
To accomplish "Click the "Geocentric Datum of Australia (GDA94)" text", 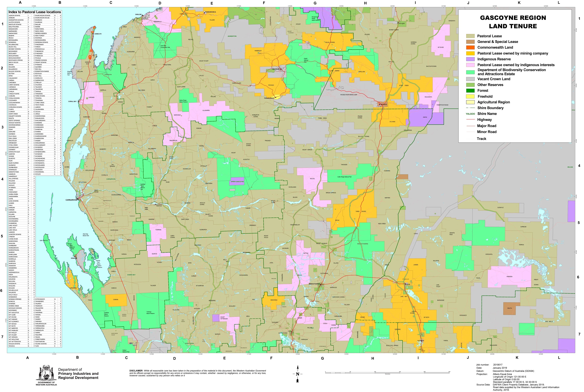I will coord(513,371).
